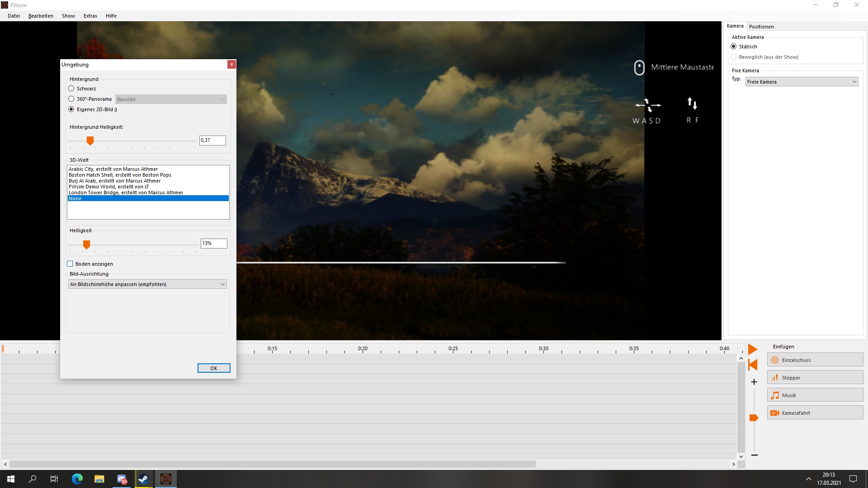Click the horizontal timeline scrollbar thumb
The width and height of the screenshot is (868, 488).
(273, 464)
